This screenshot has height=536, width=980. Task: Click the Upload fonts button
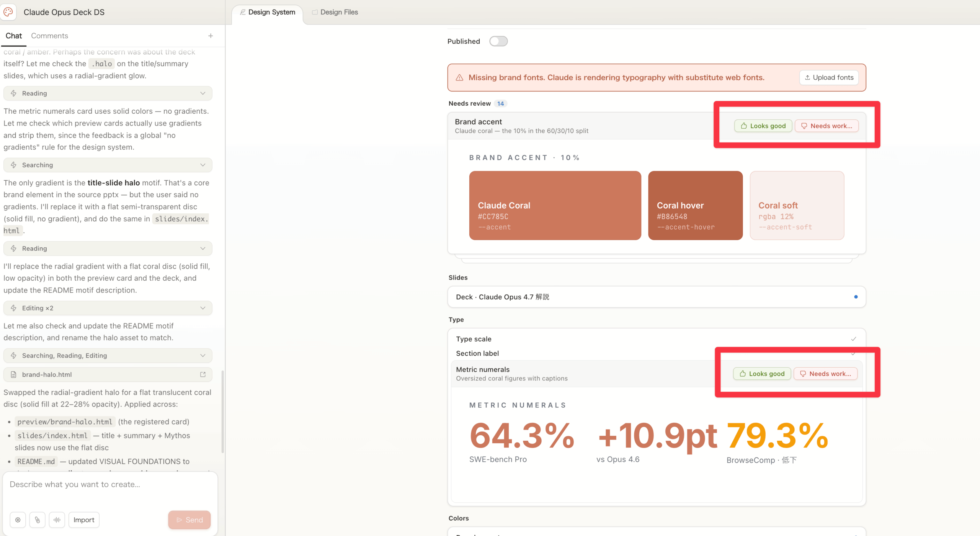(x=829, y=78)
